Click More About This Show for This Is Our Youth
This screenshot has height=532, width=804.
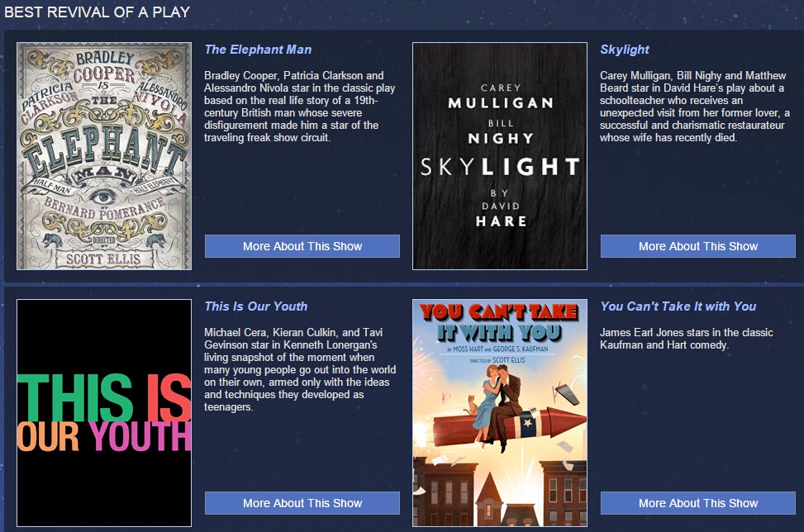[x=302, y=503]
